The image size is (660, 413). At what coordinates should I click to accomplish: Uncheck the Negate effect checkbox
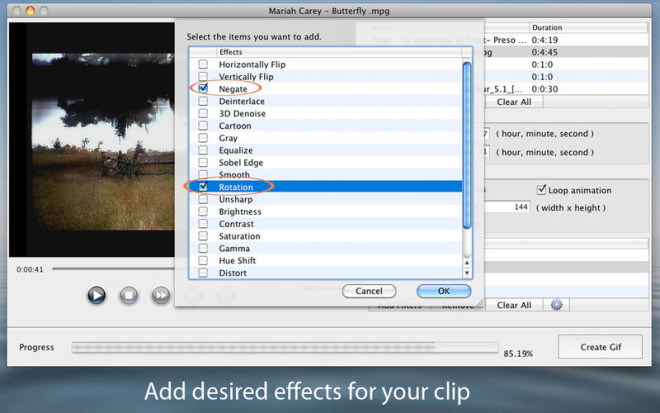(x=203, y=88)
